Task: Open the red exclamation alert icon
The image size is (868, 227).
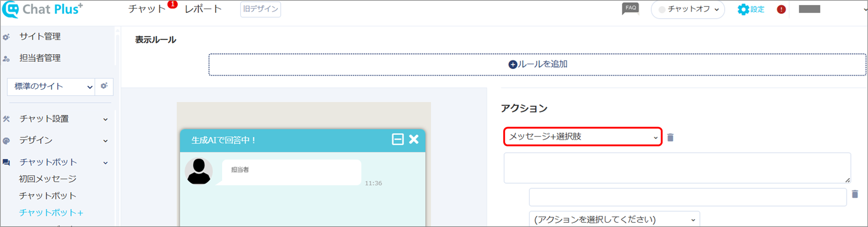Action: pyautogui.click(x=781, y=9)
